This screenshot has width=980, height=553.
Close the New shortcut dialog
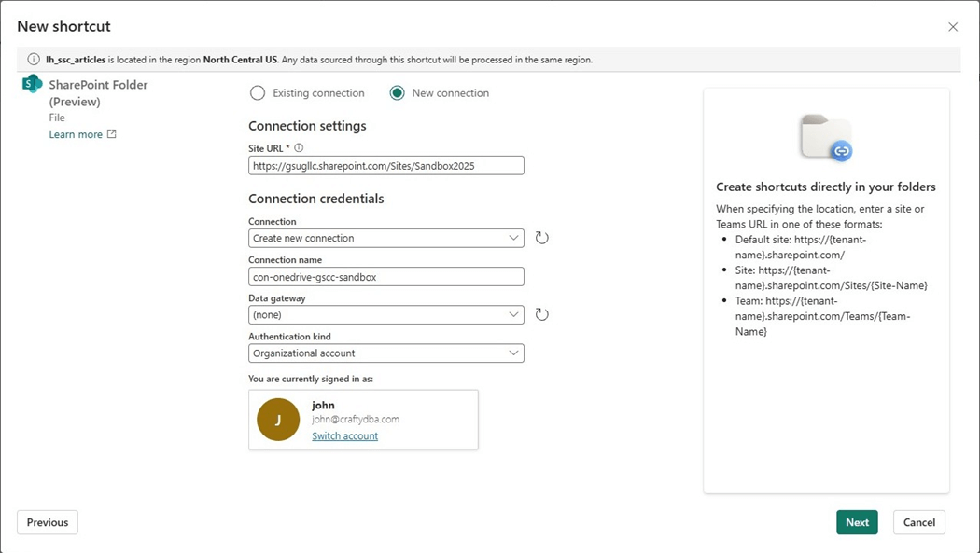953,27
